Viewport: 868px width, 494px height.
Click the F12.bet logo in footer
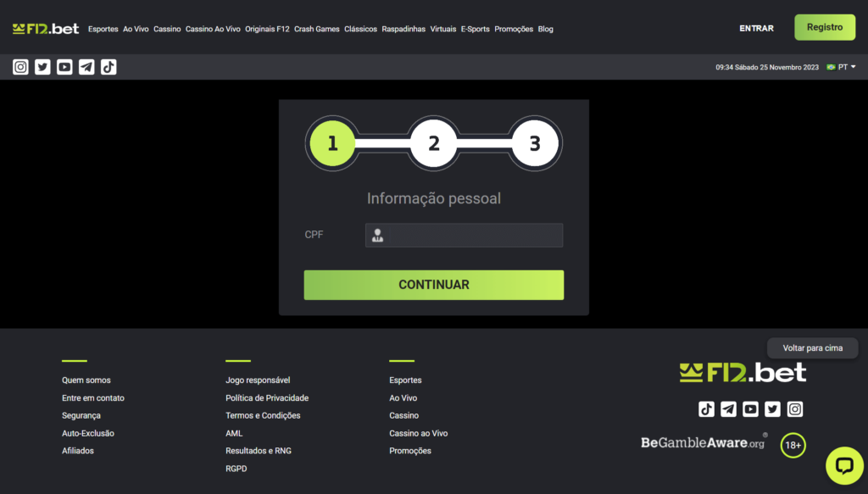(x=743, y=372)
